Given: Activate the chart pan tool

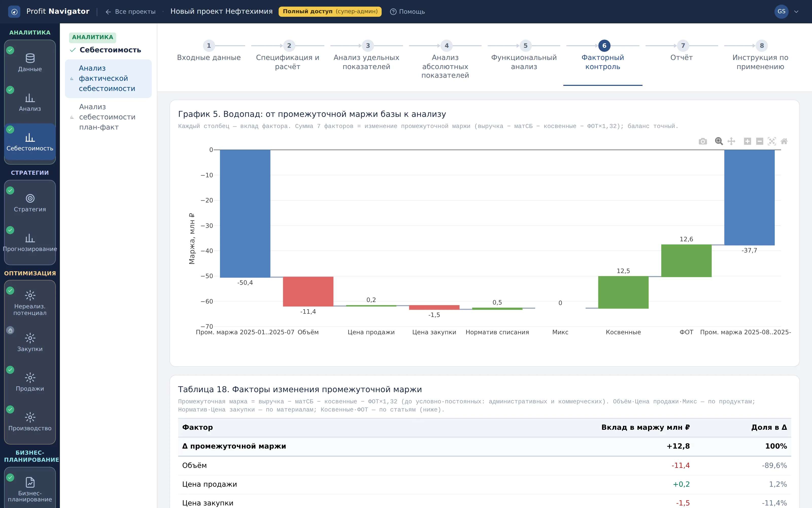Looking at the screenshot, I should pyautogui.click(x=731, y=141).
